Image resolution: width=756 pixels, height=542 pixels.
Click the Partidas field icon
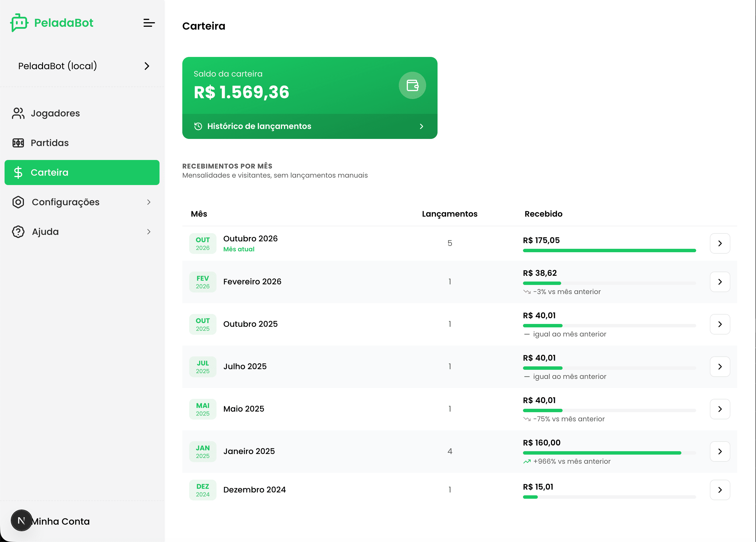point(18,143)
